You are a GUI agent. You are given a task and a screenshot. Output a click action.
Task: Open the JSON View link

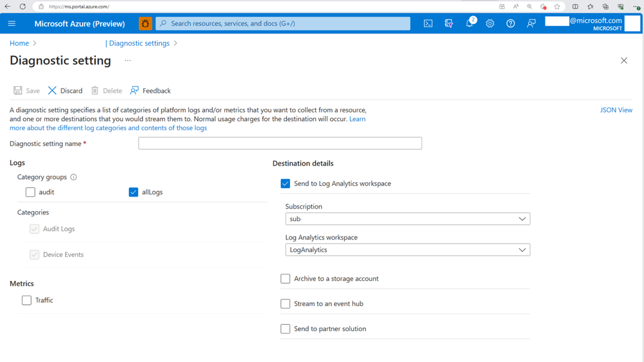click(616, 110)
